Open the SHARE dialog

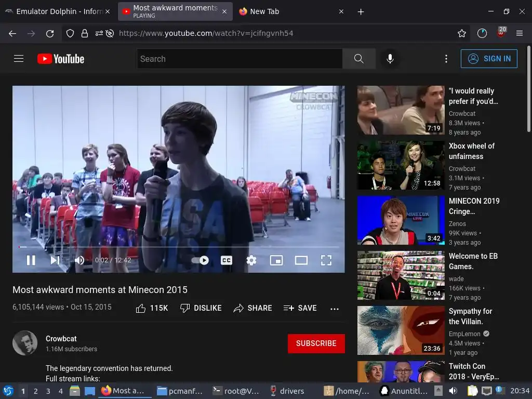tap(253, 308)
